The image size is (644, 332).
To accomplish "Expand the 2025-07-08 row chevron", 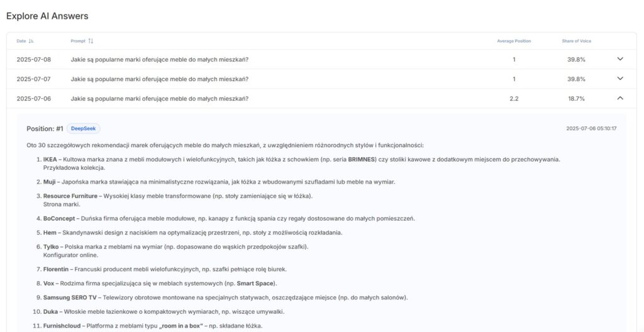I will pyautogui.click(x=620, y=59).
